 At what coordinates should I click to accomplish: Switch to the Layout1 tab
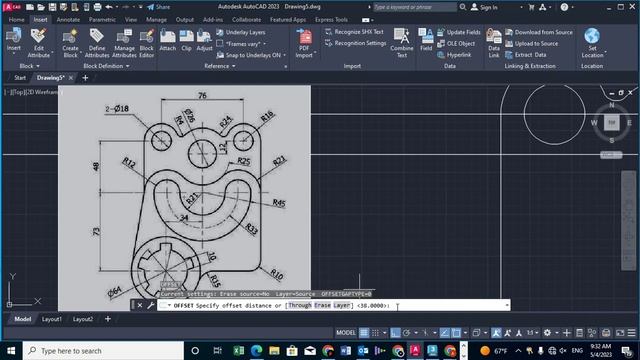(52, 319)
